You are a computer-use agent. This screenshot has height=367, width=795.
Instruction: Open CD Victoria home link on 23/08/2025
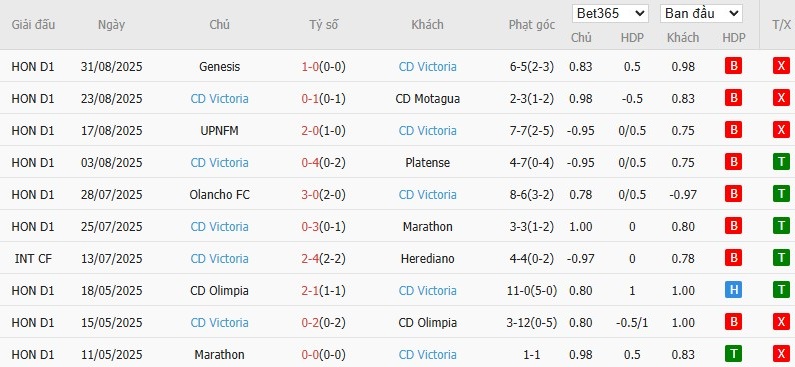[220, 98]
